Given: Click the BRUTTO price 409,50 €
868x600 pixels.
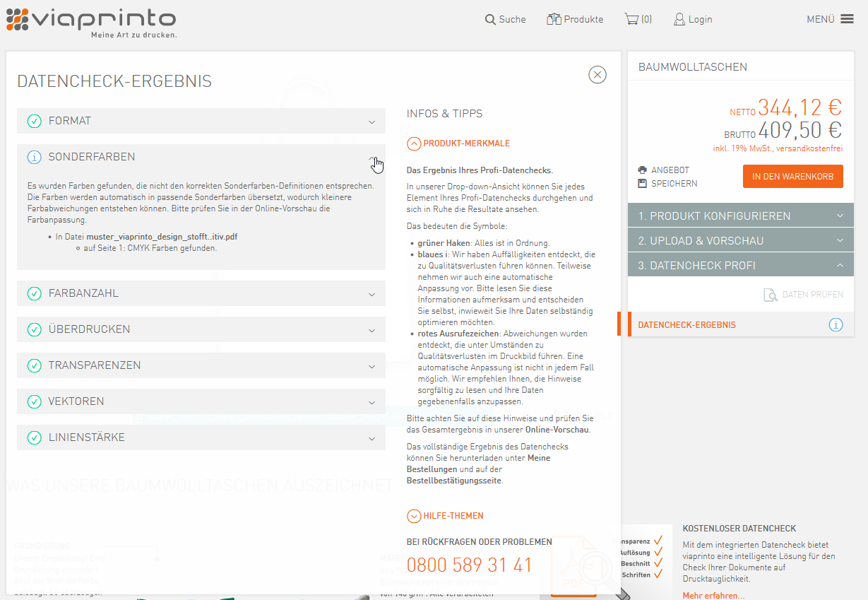Looking at the screenshot, I should pos(800,130).
